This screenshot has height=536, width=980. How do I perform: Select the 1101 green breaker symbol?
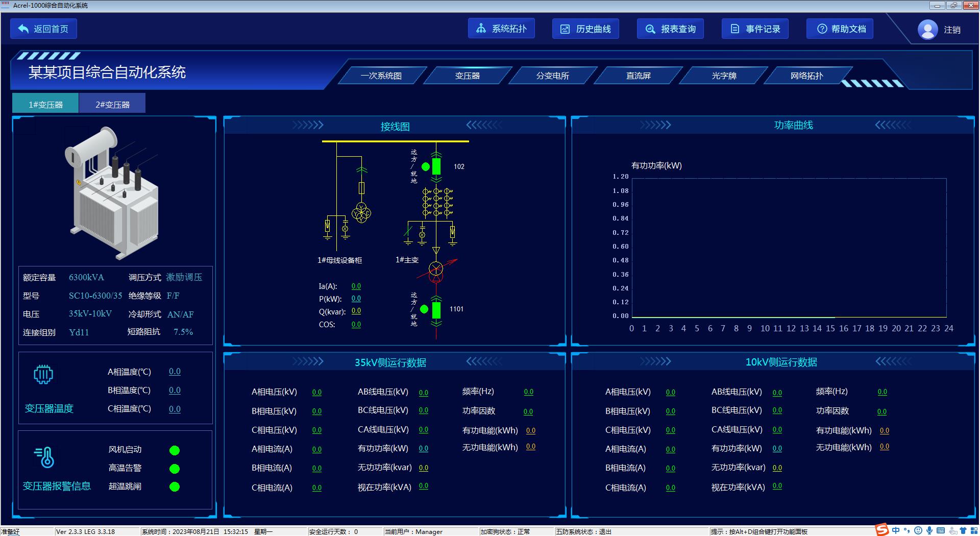click(436, 309)
